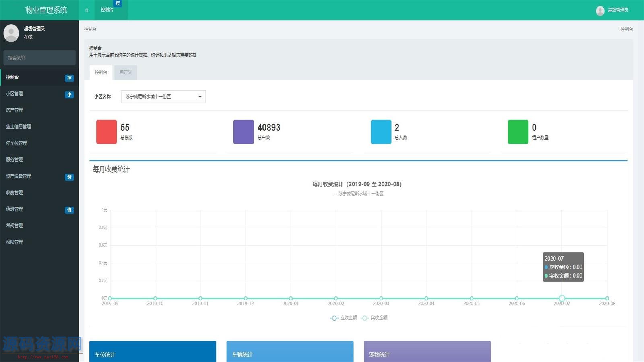Viewport: 644px width, 362px height.
Task: Click the 40893 总户数 value
Action: (x=269, y=128)
